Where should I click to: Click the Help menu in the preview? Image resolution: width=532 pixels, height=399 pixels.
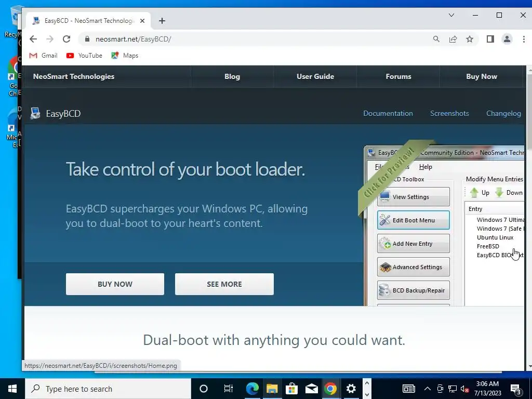click(425, 167)
